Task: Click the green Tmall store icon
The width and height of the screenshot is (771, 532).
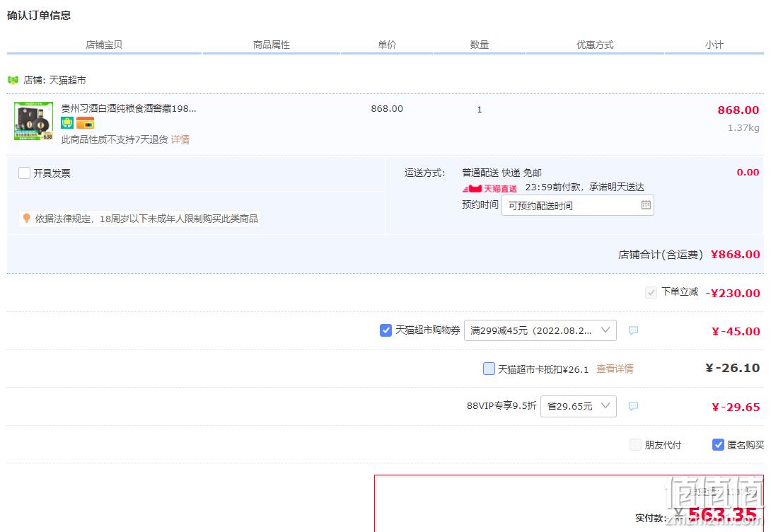Action: (13, 80)
